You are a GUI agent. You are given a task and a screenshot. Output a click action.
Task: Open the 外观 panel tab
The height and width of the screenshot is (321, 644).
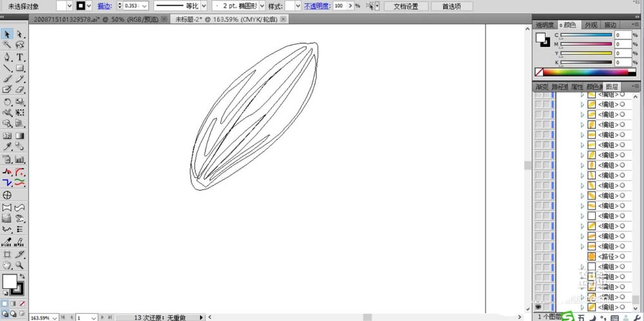591,25
